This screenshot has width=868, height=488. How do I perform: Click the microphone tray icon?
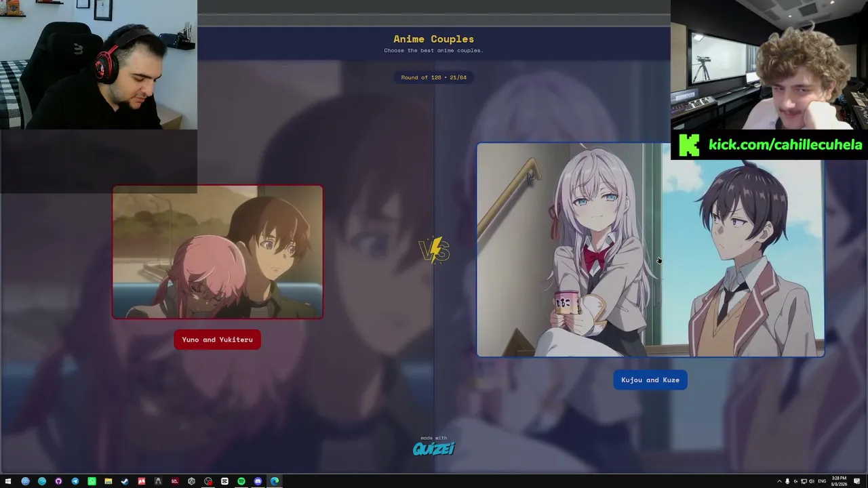pyautogui.click(x=787, y=481)
